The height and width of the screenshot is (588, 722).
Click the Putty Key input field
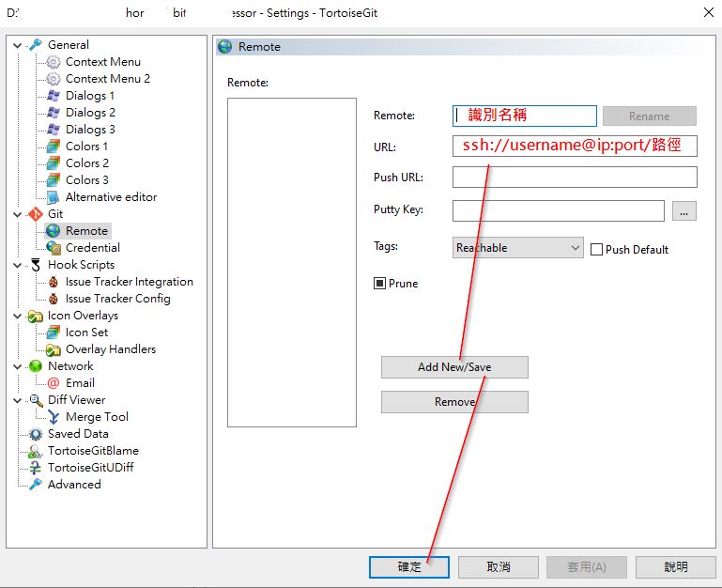point(558,211)
